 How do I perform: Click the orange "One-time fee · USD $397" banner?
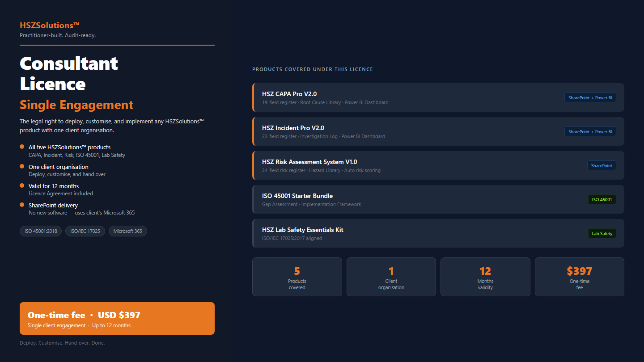tap(117, 318)
